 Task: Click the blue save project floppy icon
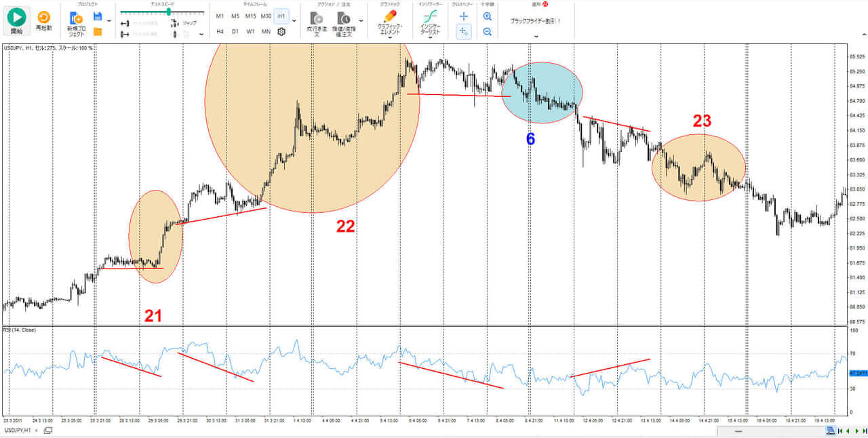pos(98,16)
